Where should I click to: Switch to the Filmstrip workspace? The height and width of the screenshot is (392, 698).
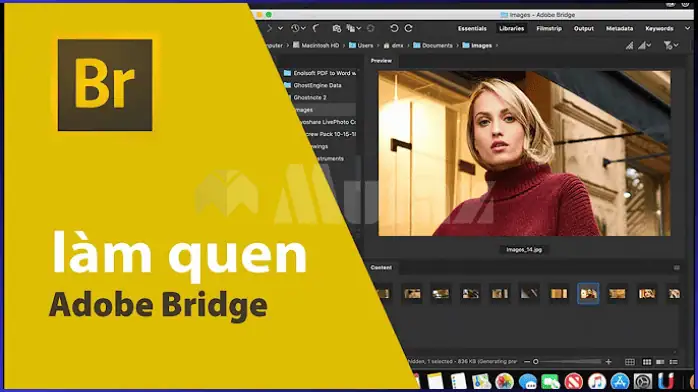pyautogui.click(x=549, y=28)
